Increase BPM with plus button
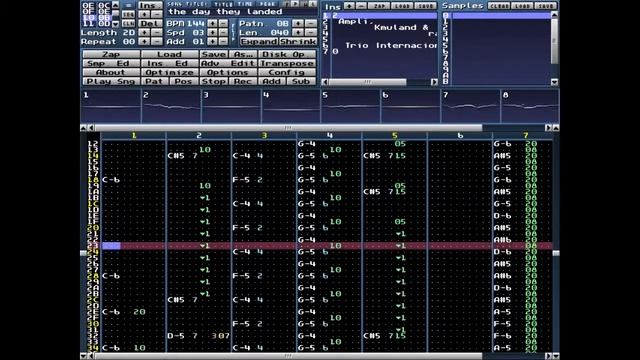 [x=212, y=24]
